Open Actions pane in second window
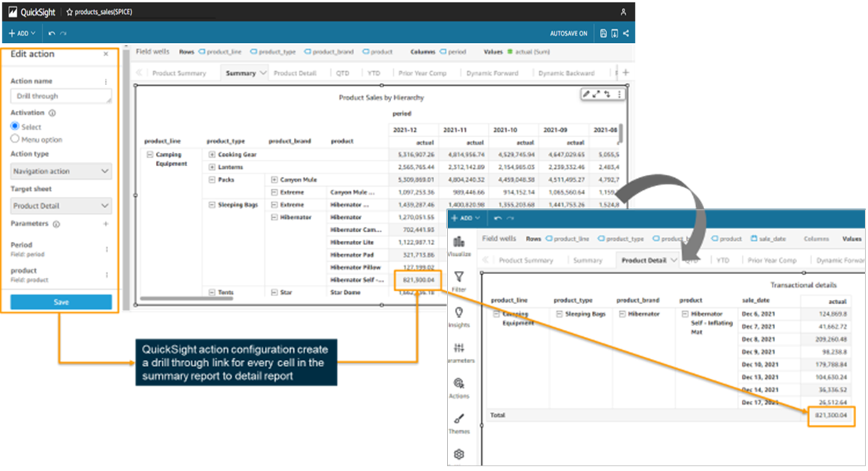This screenshot has width=868, height=471. click(x=459, y=388)
